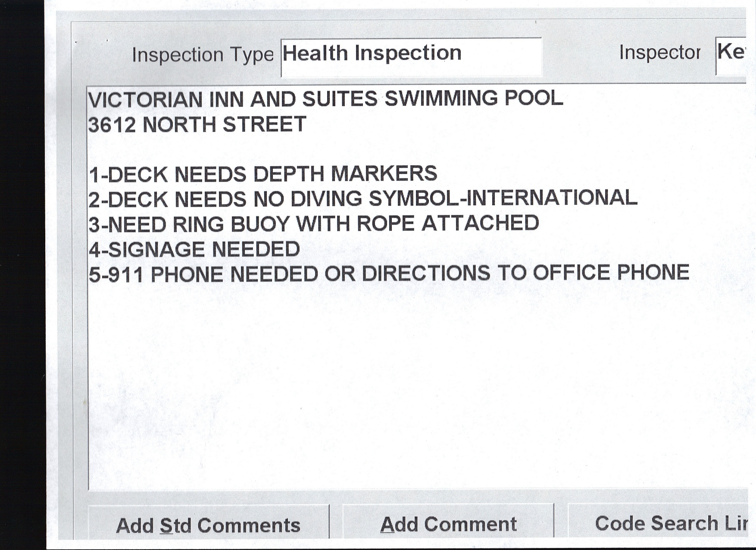This screenshot has width=756, height=550.
Task: Click the words OFFICE PHONE in comments
Action: coord(611,273)
